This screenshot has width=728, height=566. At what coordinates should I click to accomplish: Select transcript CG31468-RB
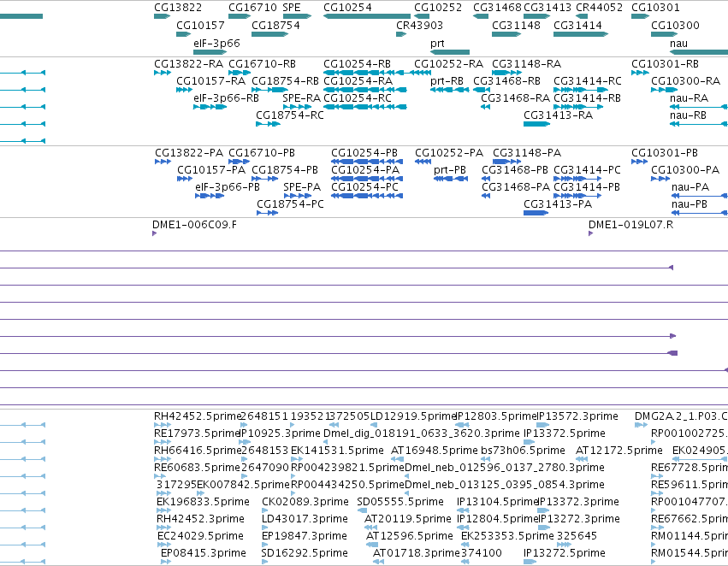(x=482, y=90)
